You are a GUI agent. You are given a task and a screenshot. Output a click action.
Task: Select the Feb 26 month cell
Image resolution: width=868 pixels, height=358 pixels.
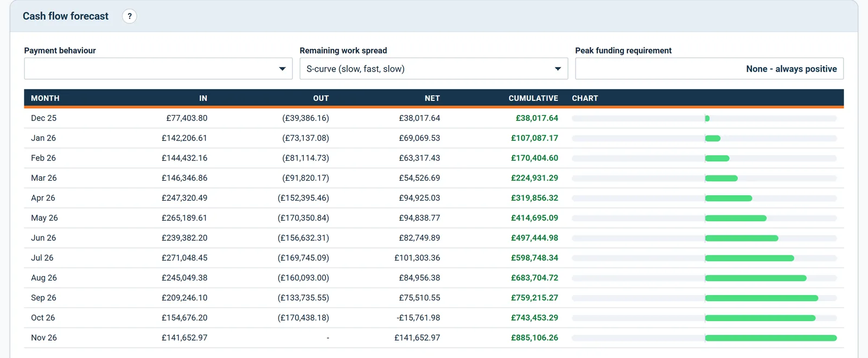click(43, 158)
